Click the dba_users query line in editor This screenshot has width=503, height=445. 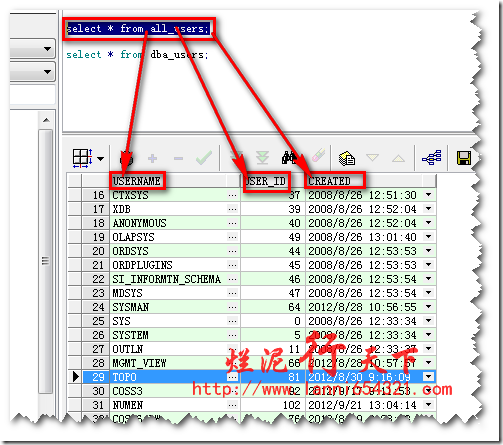[137, 55]
